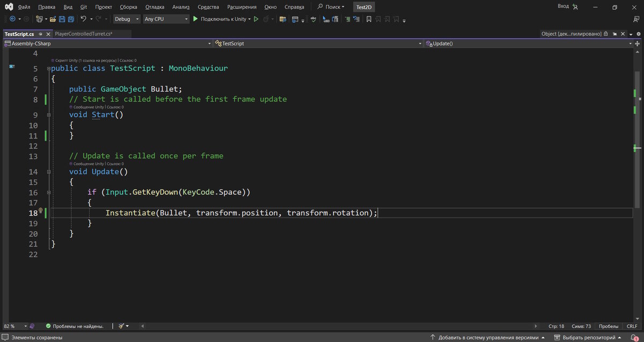Image resolution: width=644 pixels, height=342 pixels.
Task: Click the Пробелы indentation indicator
Action: (x=609, y=326)
